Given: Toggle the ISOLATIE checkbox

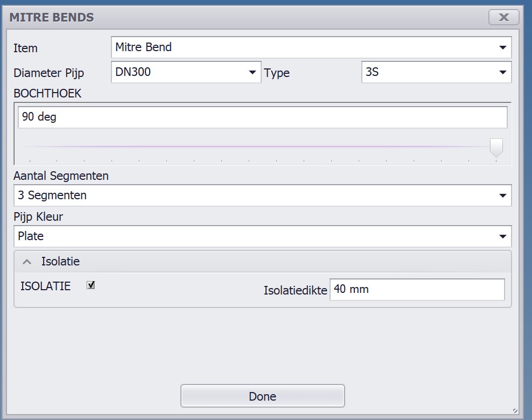Looking at the screenshot, I should coord(91,285).
